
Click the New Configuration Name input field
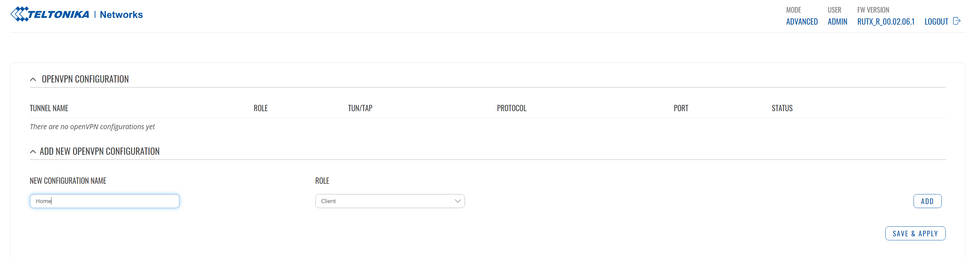tap(105, 201)
